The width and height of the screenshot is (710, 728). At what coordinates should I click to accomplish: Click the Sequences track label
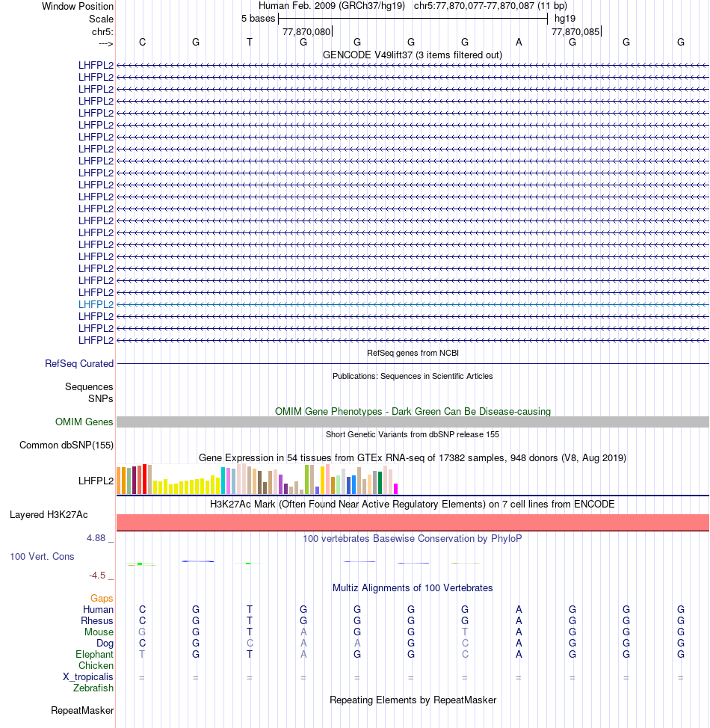[x=89, y=386]
